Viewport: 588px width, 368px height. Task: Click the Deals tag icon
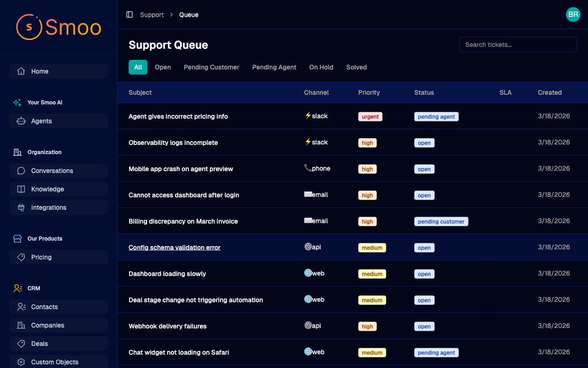point(20,344)
